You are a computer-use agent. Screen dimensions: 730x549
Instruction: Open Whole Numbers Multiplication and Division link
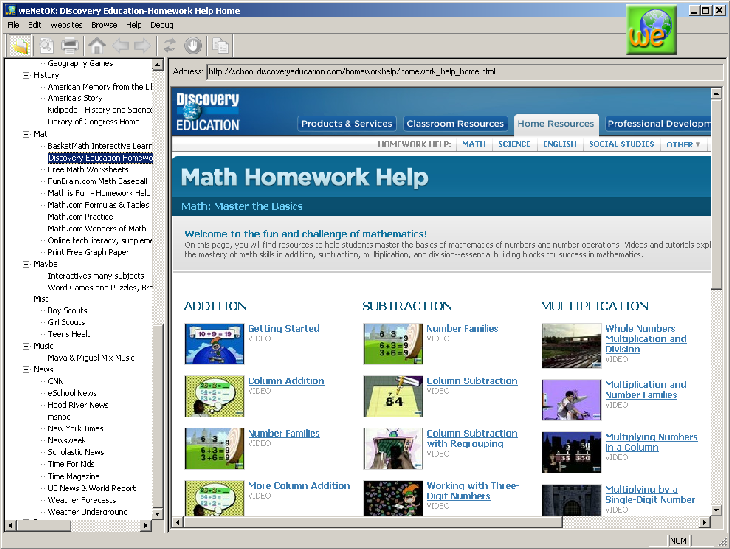point(646,339)
